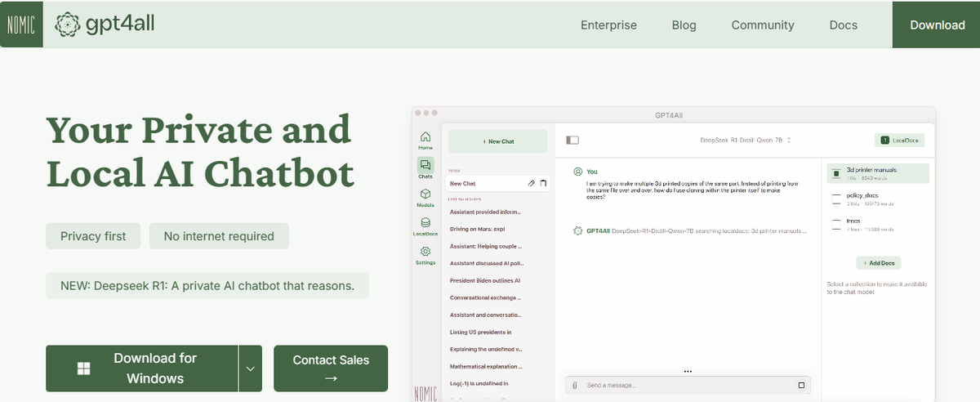Click the paperclip attach icon in the message box
980x402 pixels.
click(x=575, y=385)
